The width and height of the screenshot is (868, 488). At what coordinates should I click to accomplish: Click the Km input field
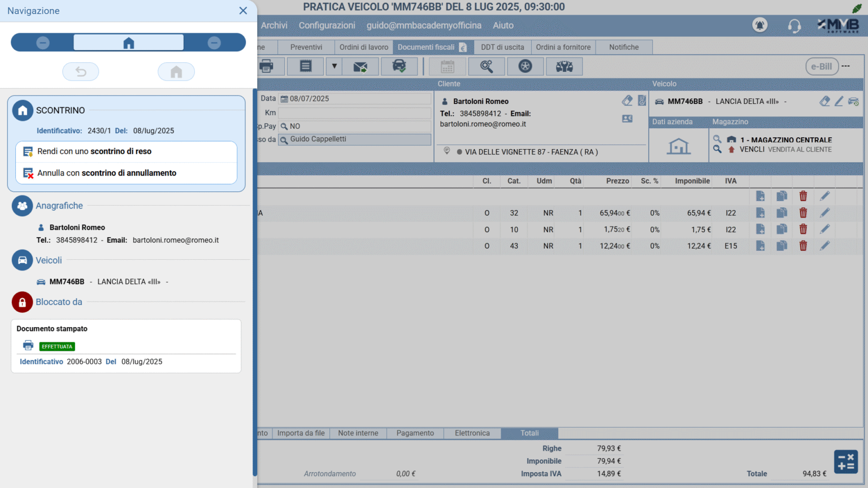(x=354, y=113)
